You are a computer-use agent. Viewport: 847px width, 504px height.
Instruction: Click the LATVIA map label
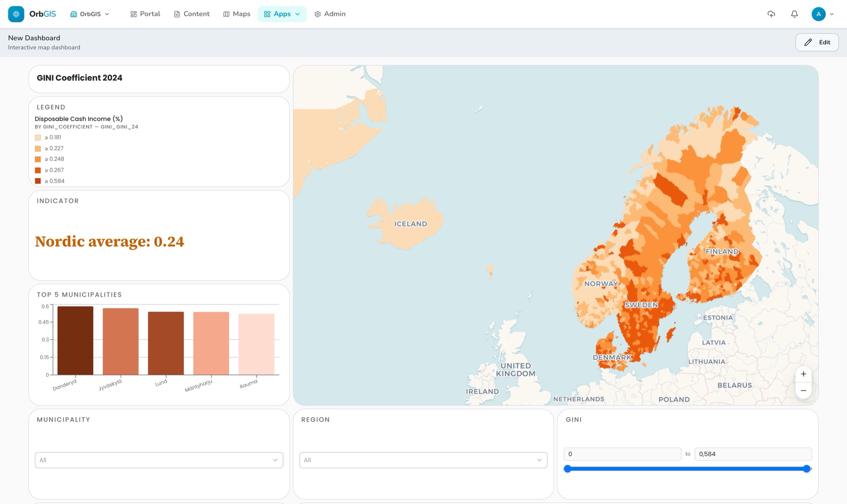714,342
